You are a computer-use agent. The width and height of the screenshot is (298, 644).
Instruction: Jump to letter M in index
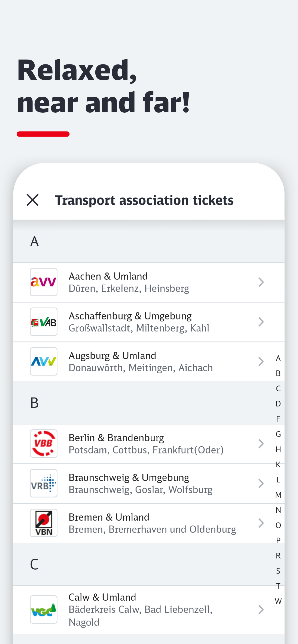[278, 495]
